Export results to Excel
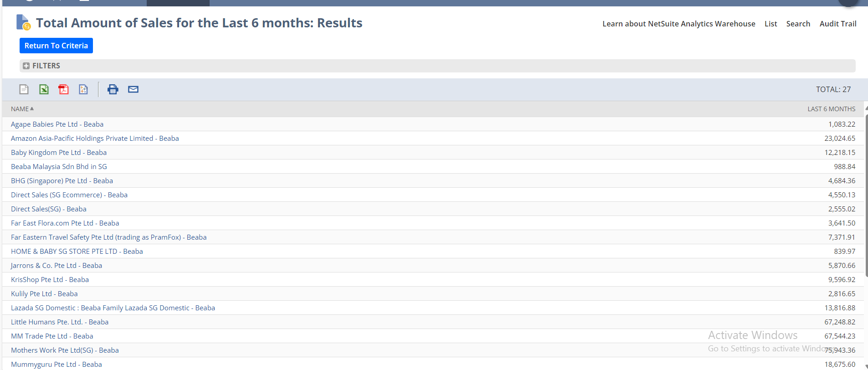The image size is (868, 370). (44, 89)
